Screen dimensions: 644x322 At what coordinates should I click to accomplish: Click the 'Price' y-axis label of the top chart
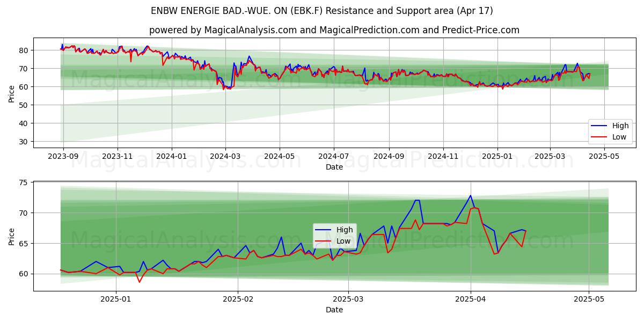click(x=12, y=93)
